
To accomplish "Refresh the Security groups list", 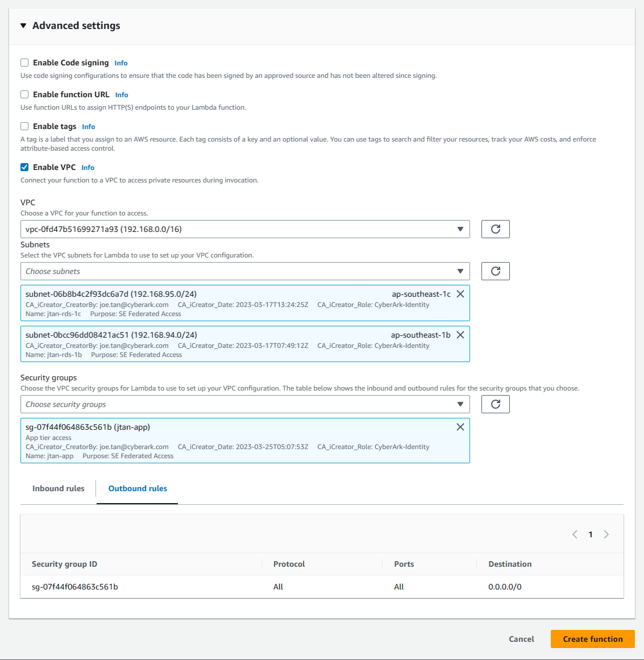I will point(495,404).
